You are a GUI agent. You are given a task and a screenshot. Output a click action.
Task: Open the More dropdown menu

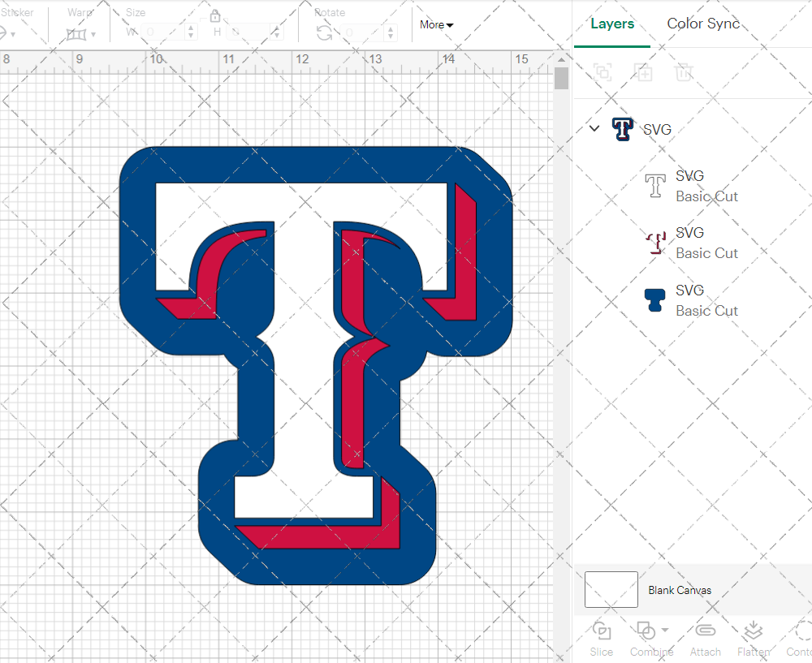(x=436, y=25)
